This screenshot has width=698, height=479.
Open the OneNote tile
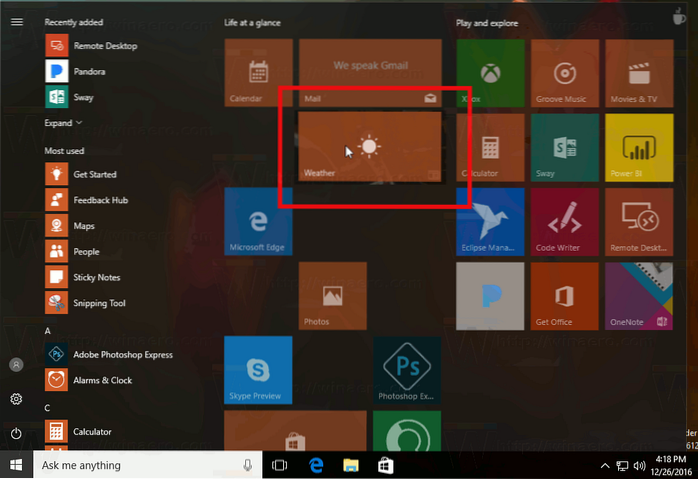(640, 295)
